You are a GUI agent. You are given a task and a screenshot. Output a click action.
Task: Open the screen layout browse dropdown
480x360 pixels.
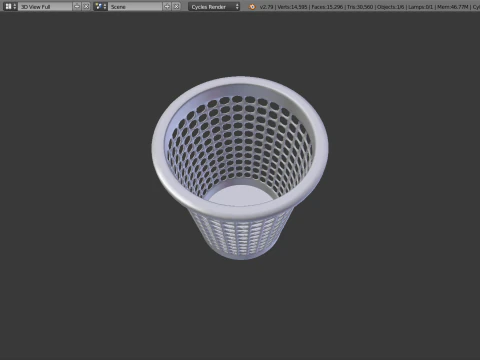pyautogui.click(x=10, y=6)
